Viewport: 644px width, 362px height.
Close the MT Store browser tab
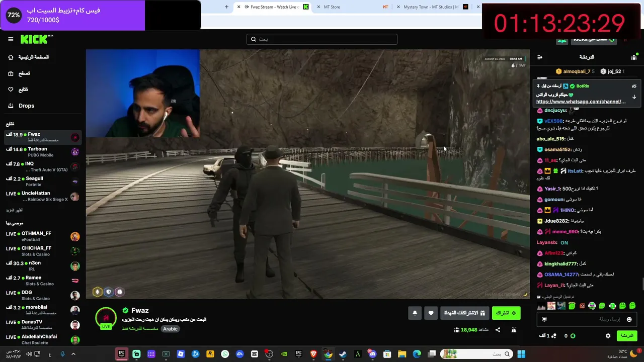(x=318, y=7)
